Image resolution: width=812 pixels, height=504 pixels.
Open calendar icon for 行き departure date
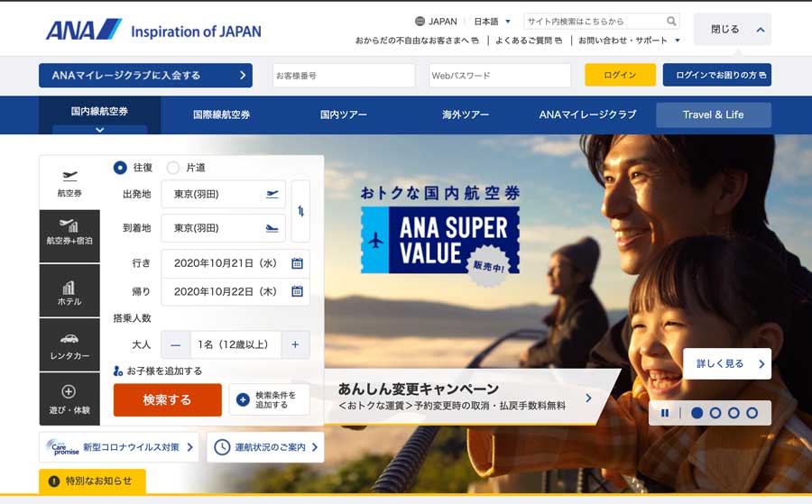pos(297,263)
